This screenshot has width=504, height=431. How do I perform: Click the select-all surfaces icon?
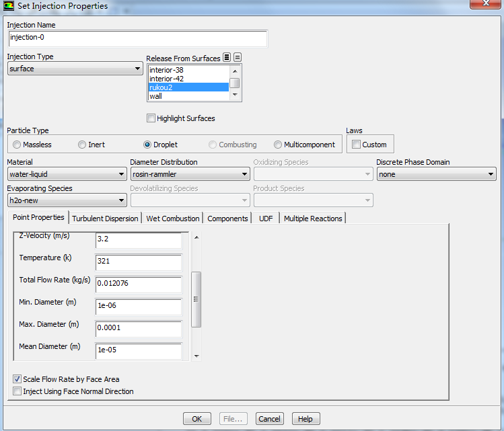(x=227, y=58)
